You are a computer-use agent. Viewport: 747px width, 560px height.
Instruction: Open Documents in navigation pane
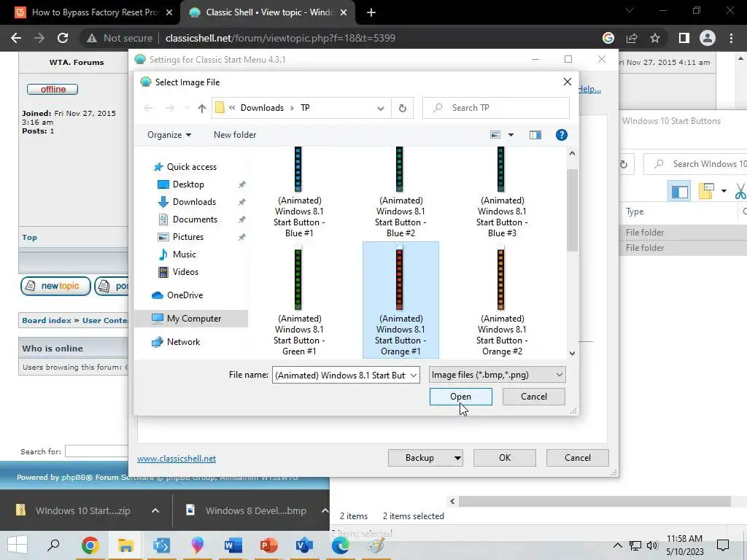point(195,219)
